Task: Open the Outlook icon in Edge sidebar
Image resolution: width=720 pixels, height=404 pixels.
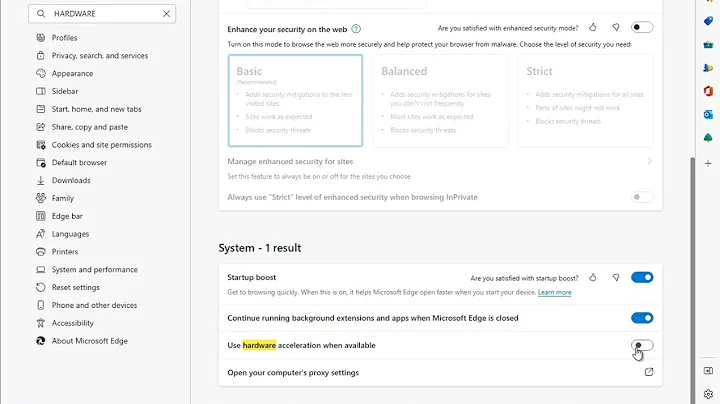Action: pos(708,114)
